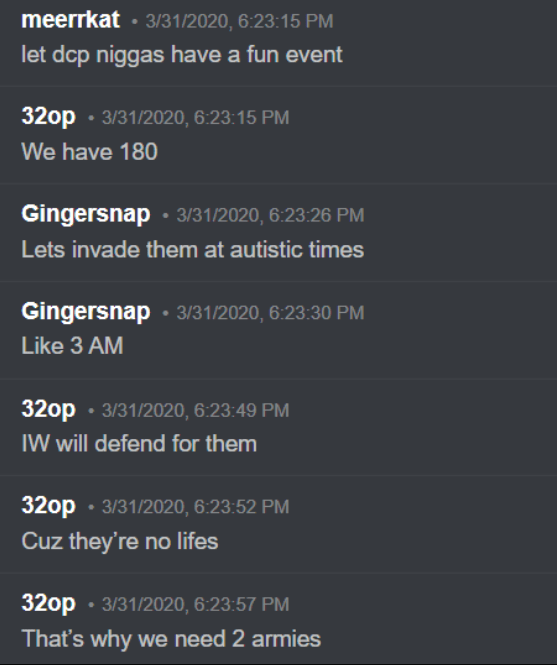Click the 6:23:52 PM timestamp
Screen dimensions: 557x665
196,507
